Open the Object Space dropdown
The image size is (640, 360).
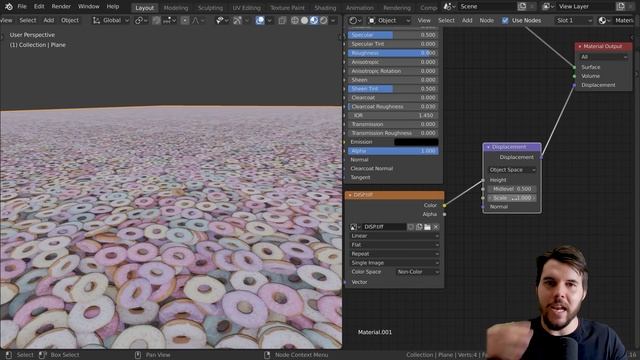click(512, 170)
